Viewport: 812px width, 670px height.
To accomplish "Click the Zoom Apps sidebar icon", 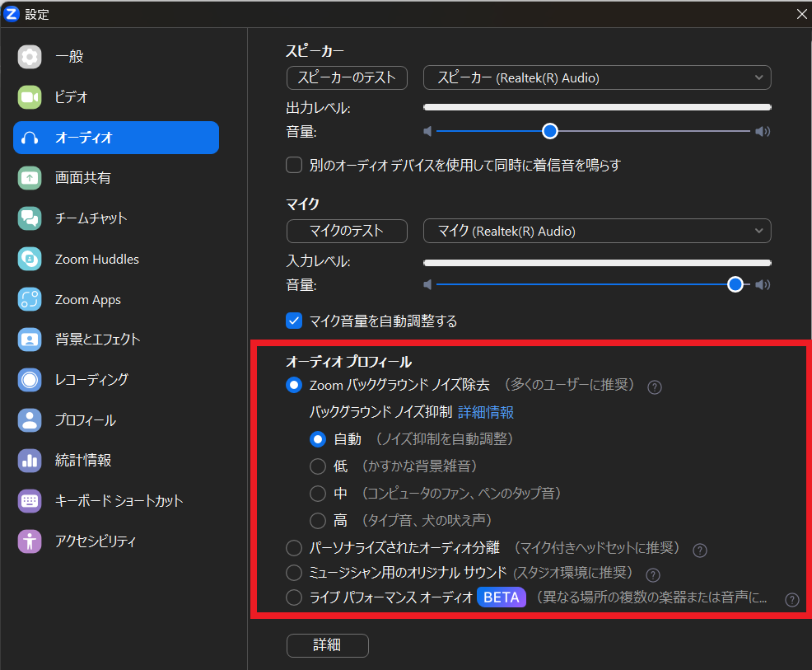I will (30, 299).
